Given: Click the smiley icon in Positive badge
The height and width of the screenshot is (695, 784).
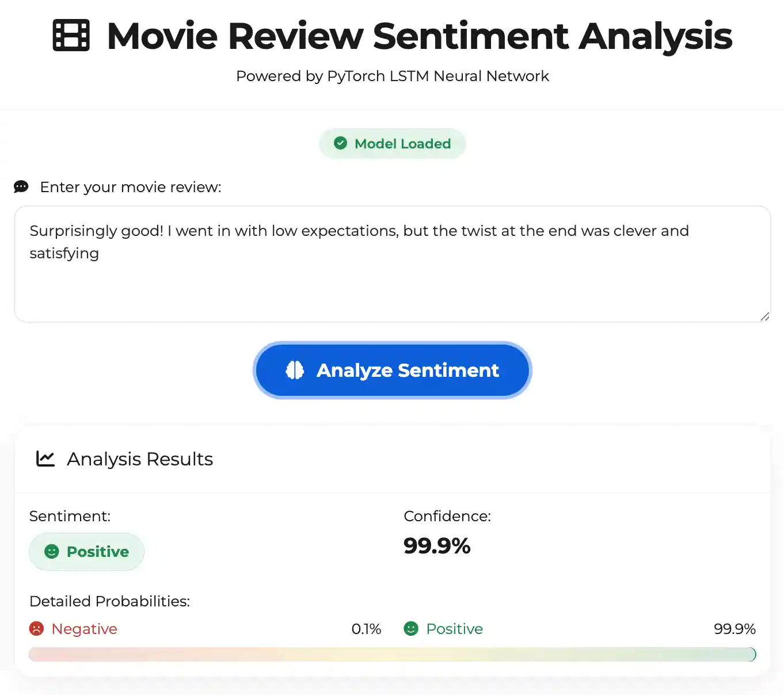Looking at the screenshot, I should [52, 551].
